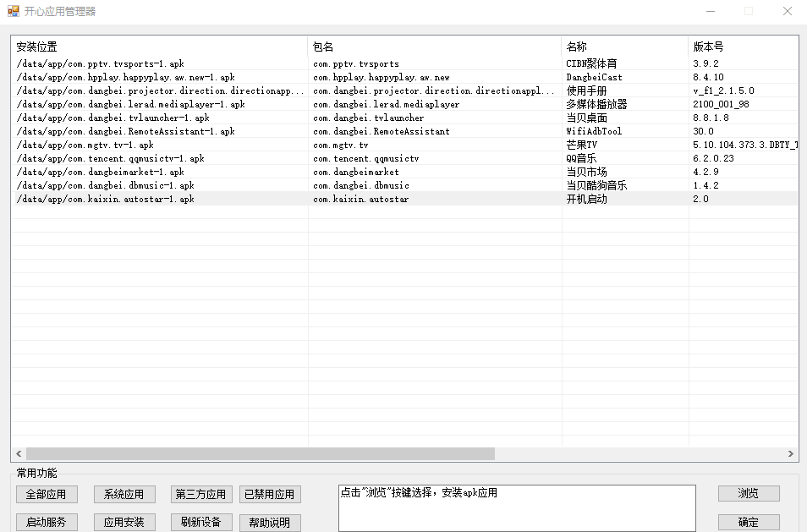Click package name com.dangbeimarket
807x532 pixels.
click(x=356, y=172)
